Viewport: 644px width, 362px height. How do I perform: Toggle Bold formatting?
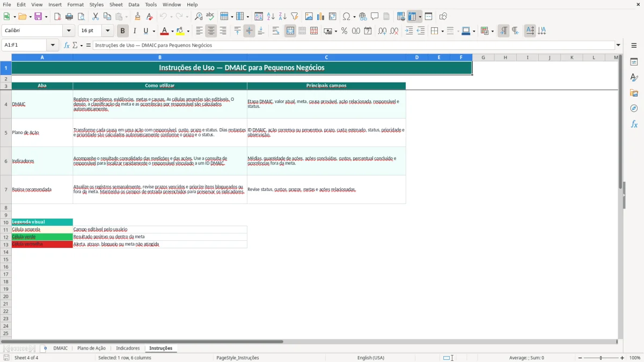click(x=123, y=31)
